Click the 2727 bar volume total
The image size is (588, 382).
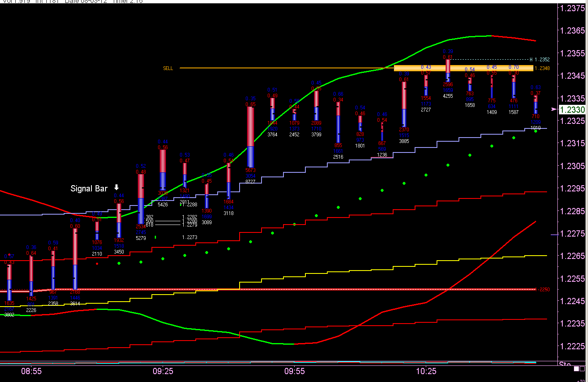coord(426,110)
